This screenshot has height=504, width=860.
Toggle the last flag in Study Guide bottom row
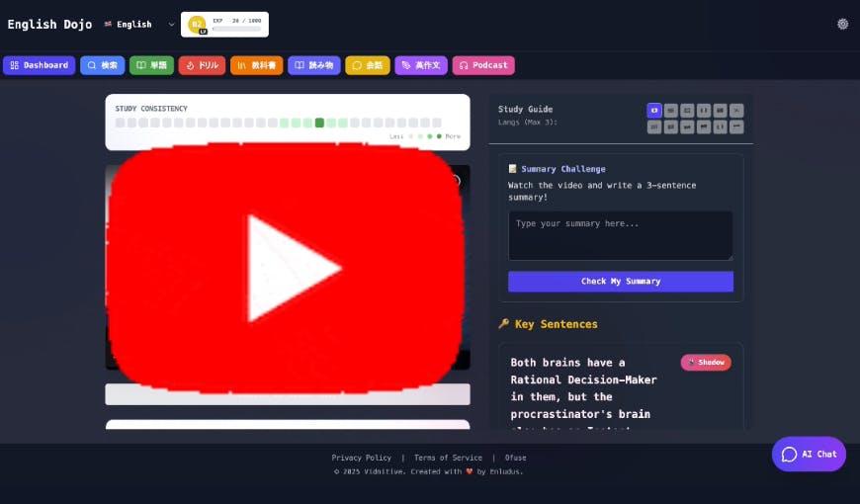[736, 126]
